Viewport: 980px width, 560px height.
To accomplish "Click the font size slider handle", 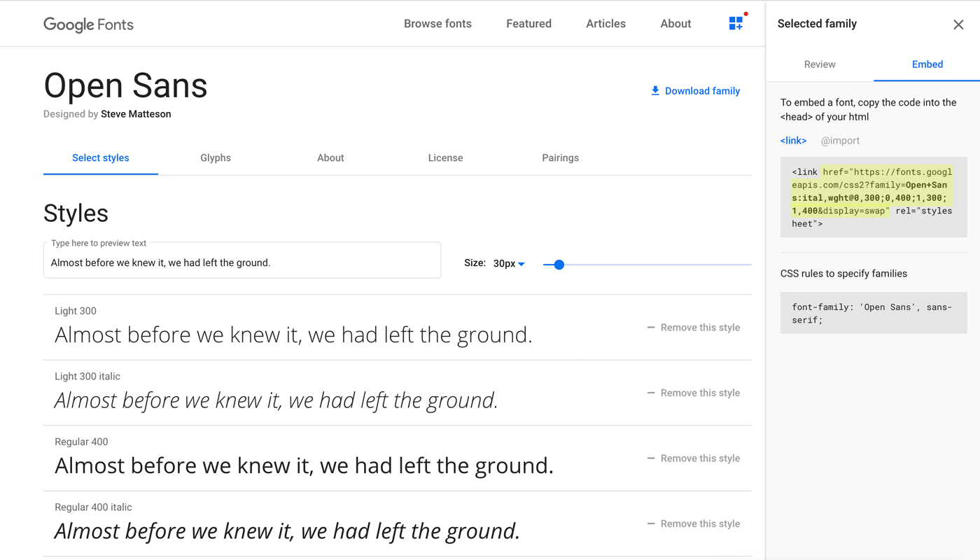I will pyautogui.click(x=559, y=265).
